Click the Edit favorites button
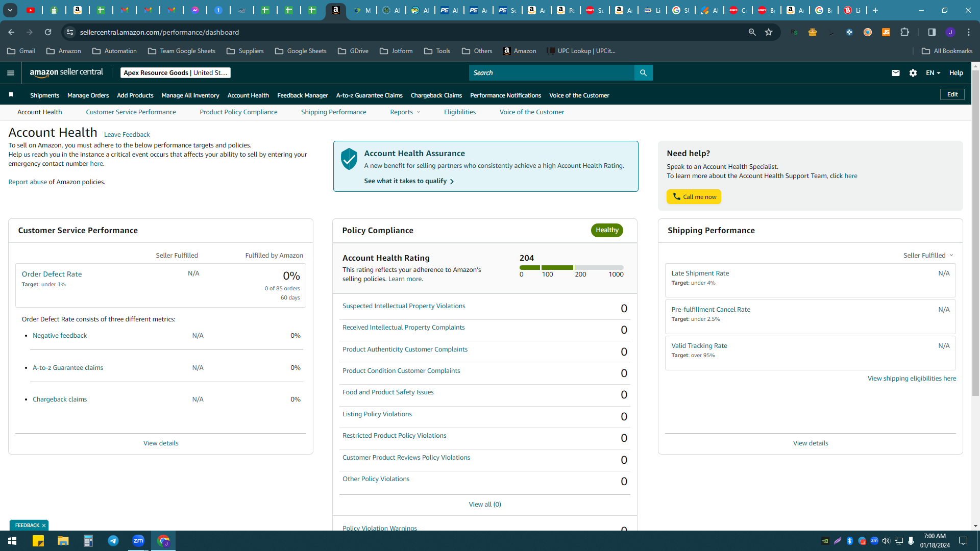The width and height of the screenshot is (980, 551). (952, 94)
